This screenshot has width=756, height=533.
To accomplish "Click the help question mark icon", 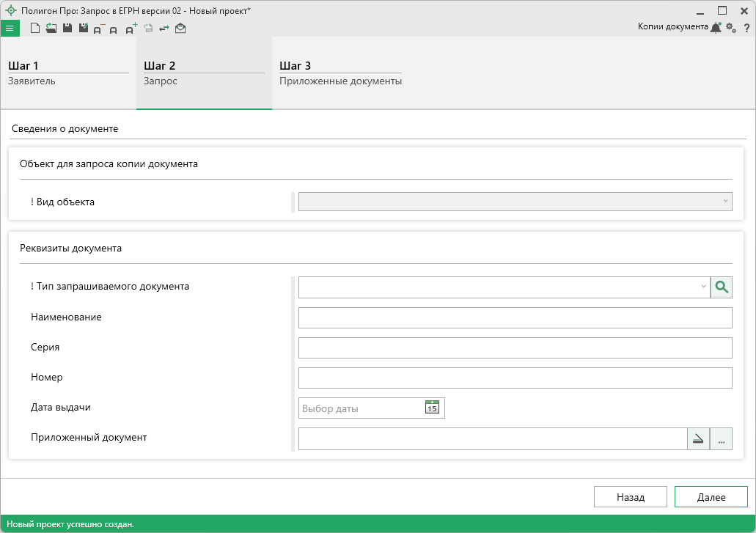I will [746, 28].
